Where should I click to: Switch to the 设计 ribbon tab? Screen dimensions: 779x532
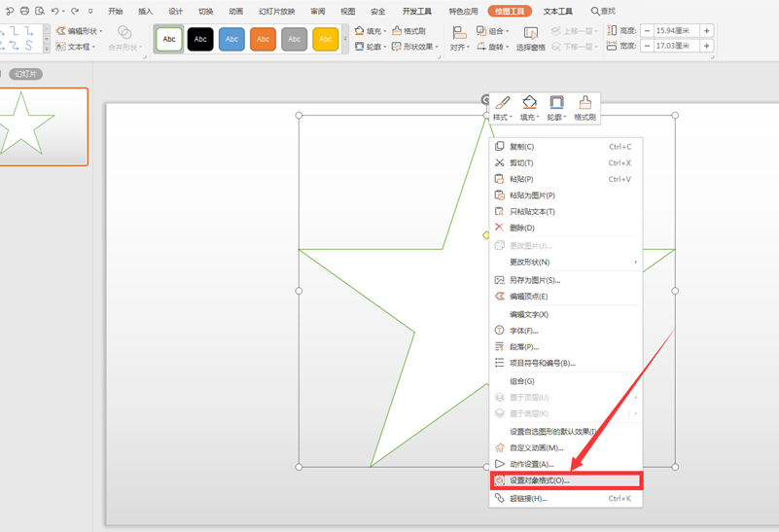coord(175,11)
